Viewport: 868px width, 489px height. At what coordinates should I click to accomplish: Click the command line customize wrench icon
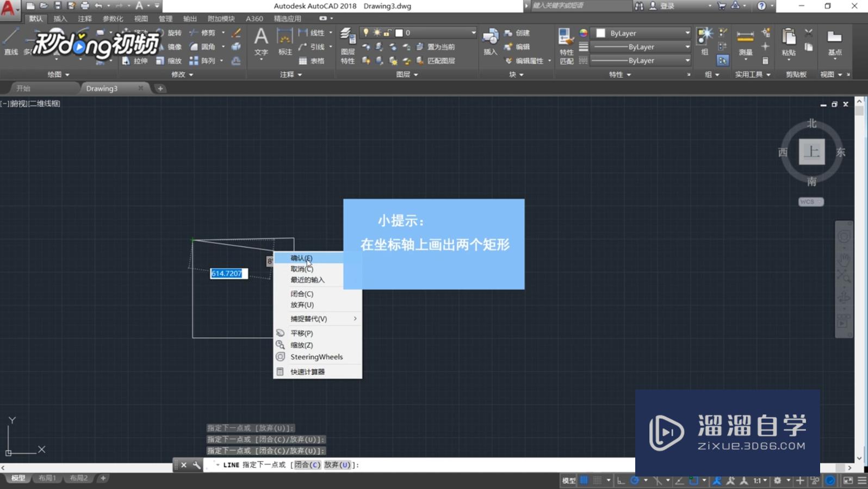coord(197,465)
